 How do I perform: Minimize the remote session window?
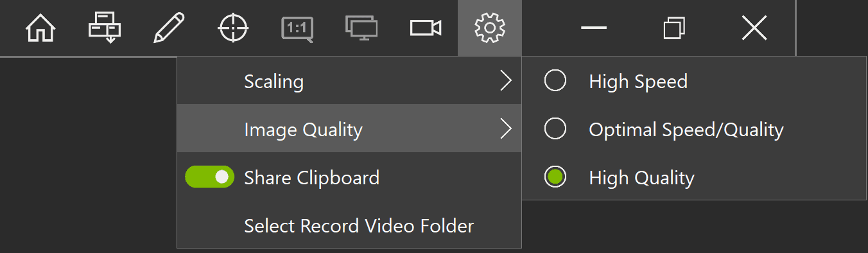[x=594, y=28]
